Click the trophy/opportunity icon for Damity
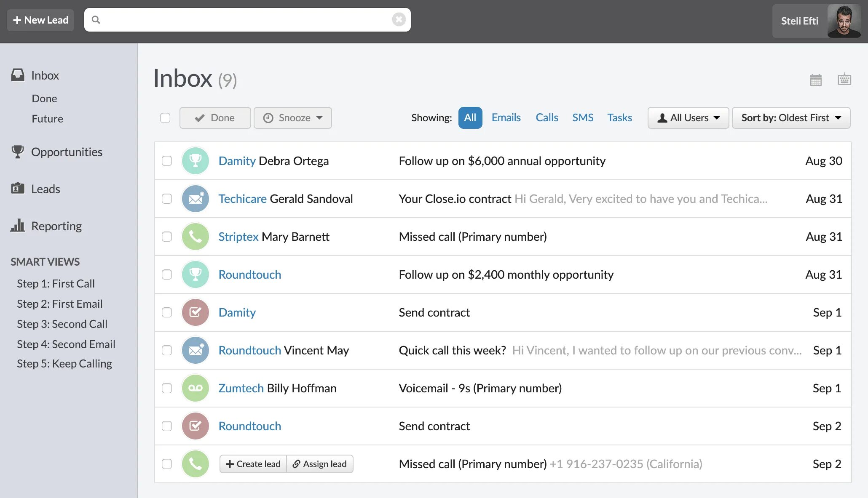 (195, 160)
